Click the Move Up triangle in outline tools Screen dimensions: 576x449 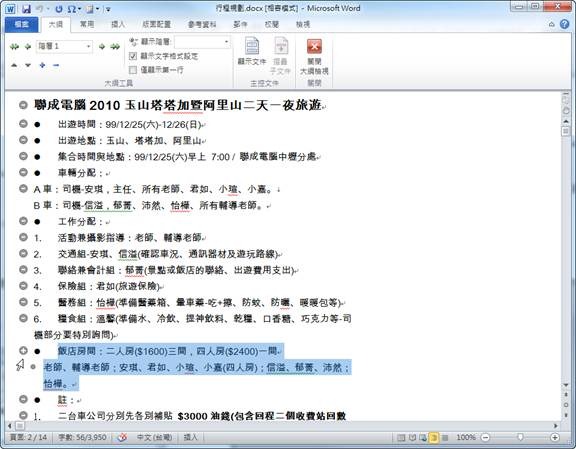14,65
